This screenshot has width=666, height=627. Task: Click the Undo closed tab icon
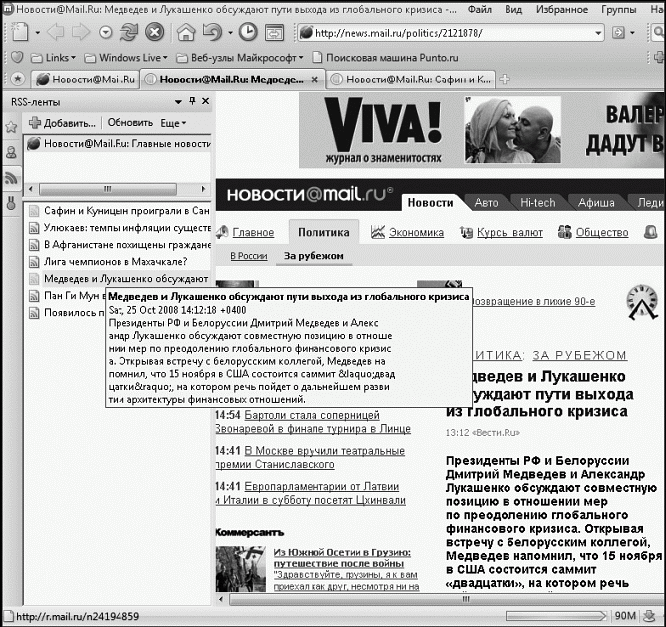click(x=212, y=32)
